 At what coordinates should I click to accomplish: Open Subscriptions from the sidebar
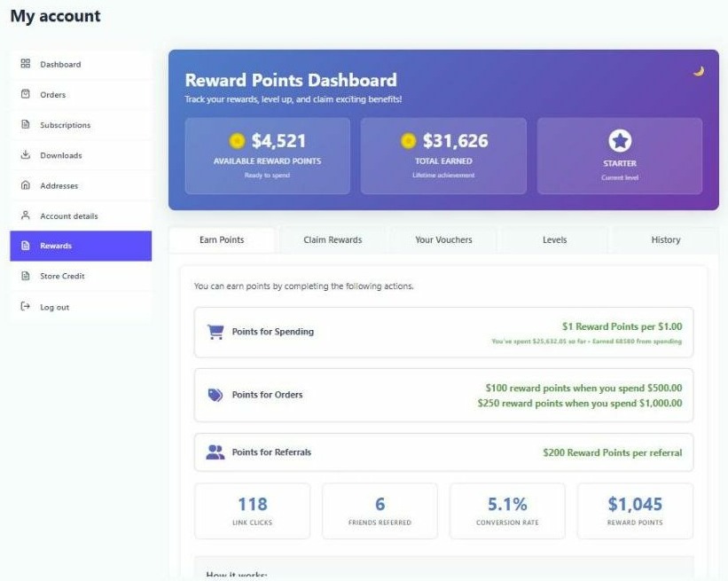tap(81, 125)
